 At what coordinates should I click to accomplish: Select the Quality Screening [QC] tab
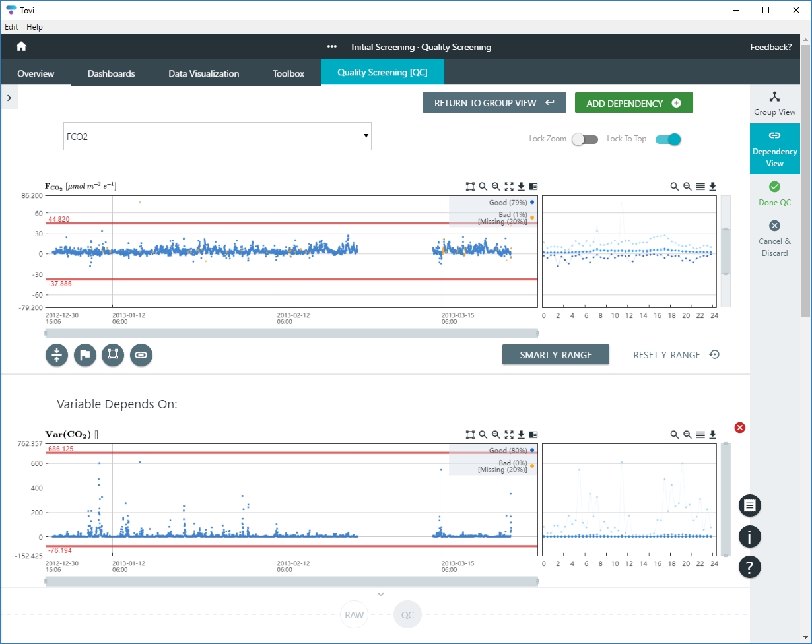coord(382,73)
